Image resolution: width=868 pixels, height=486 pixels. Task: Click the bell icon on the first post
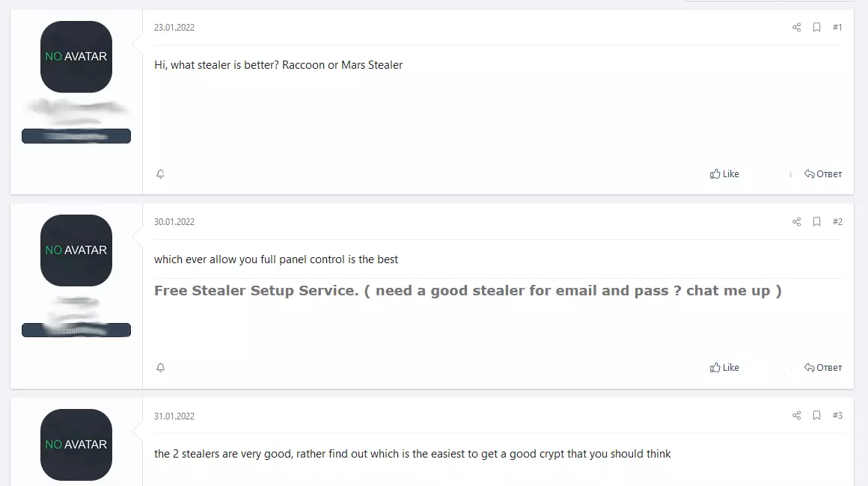point(160,173)
